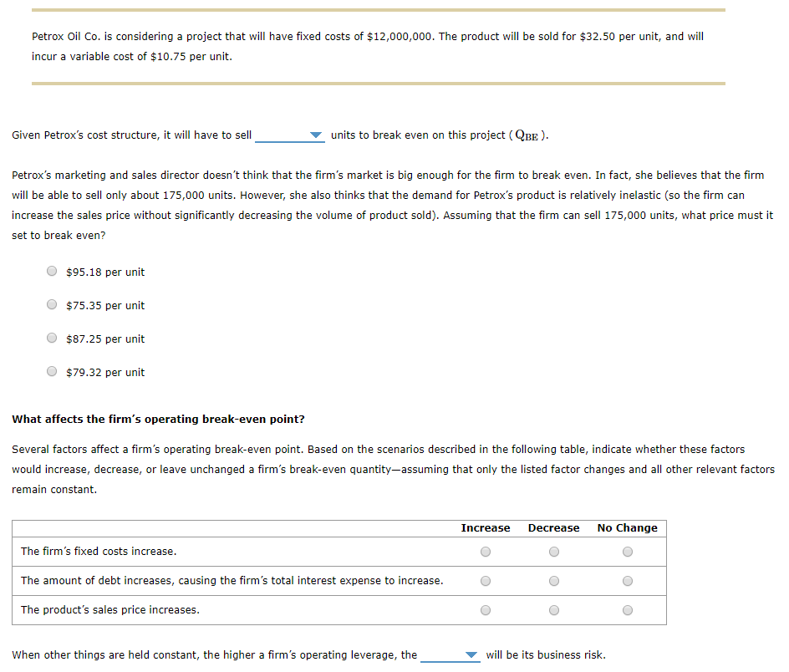Set debt interest expense row to Increase
Image resolution: width=789 pixels, height=672 pixels.
coord(486,581)
